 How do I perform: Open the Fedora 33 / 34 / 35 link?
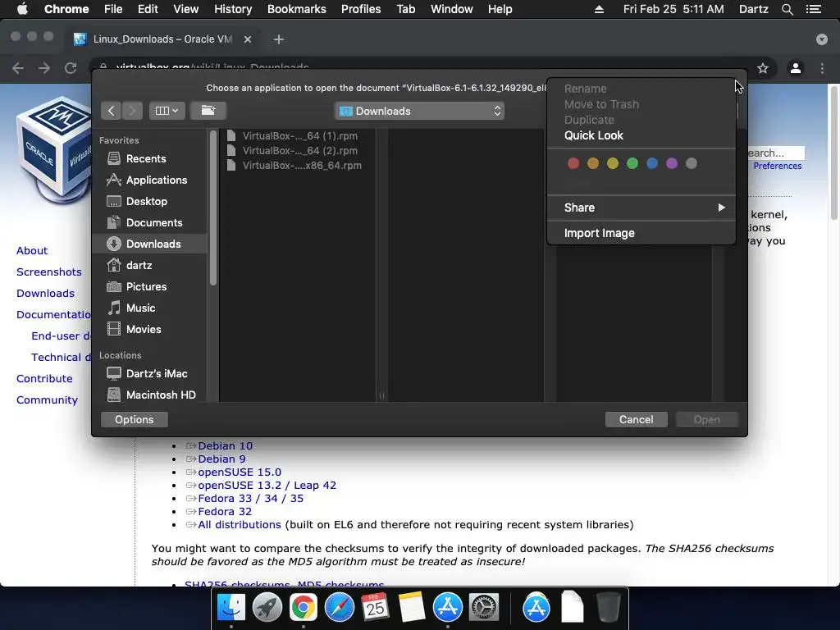(251, 498)
